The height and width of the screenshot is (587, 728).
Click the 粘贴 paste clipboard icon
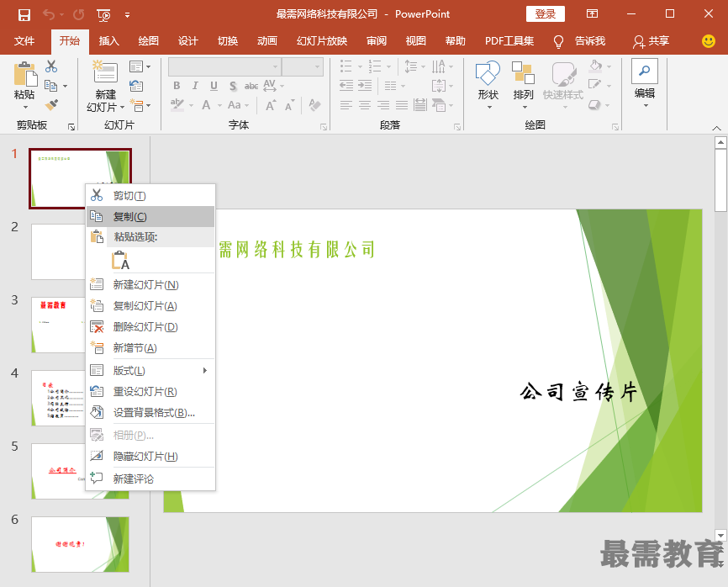point(25,74)
